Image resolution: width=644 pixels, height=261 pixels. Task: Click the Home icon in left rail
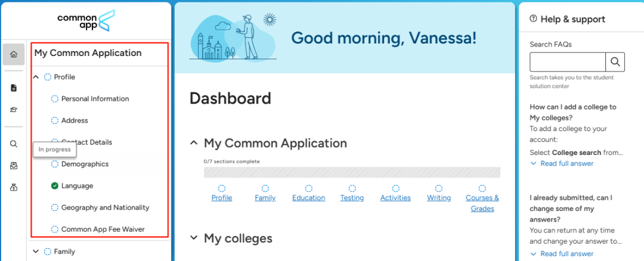14,54
